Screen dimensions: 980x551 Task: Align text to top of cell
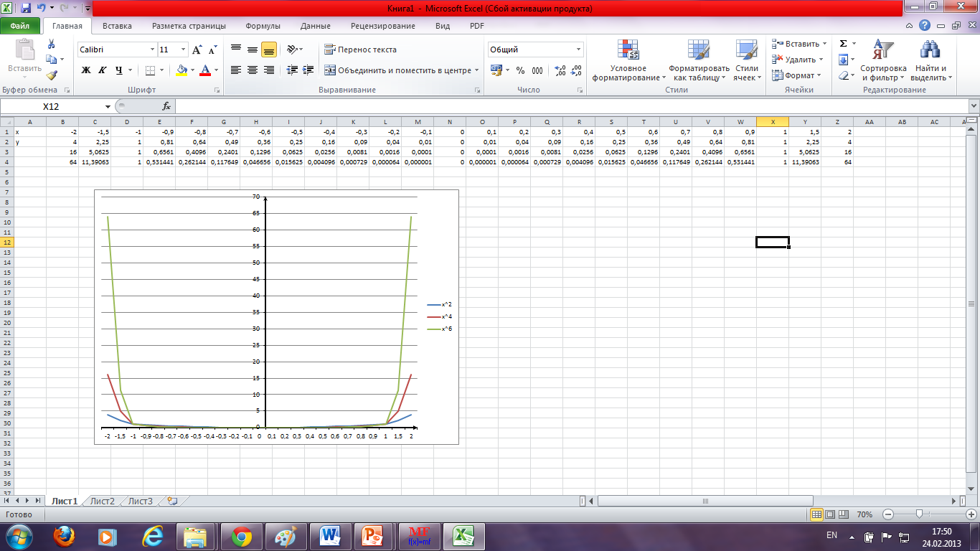236,50
